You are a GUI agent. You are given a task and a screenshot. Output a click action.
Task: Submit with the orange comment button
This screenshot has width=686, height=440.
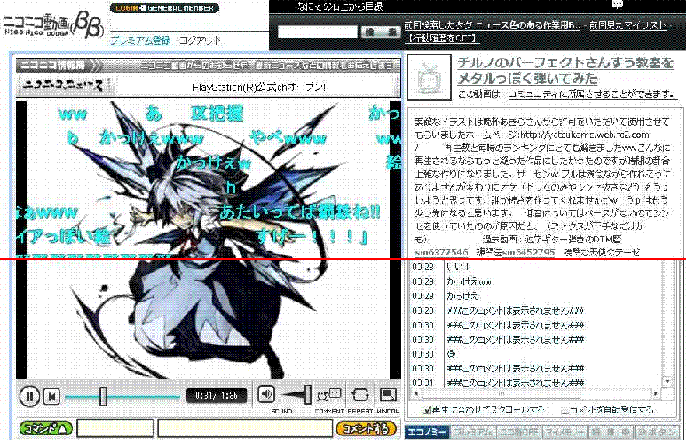point(366,428)
